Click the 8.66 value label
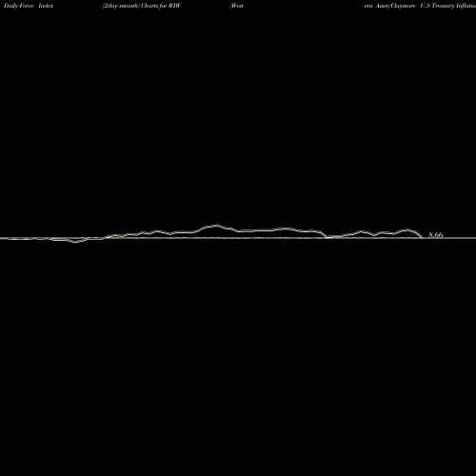 (x=436, y=235)
